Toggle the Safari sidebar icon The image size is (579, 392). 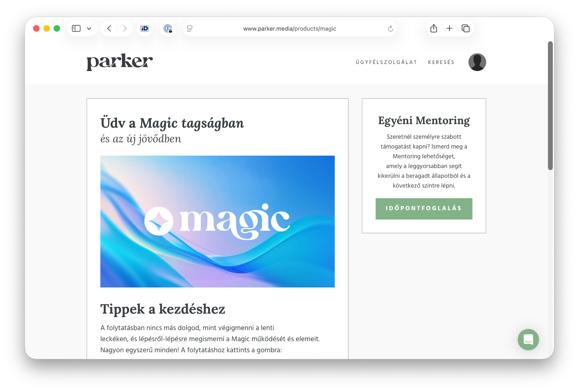(76, 28)
